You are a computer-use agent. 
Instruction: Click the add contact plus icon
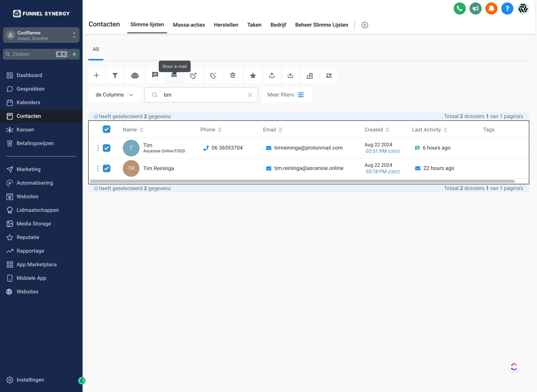(96, 76)
